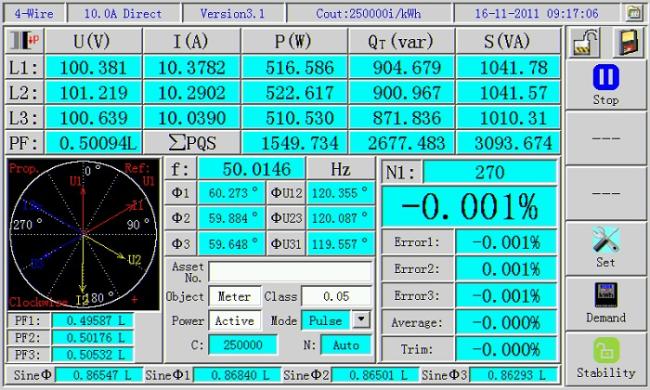Click the open padlock icon
The height and width of the screenshot is (390, 650).
tap(586, 43)
